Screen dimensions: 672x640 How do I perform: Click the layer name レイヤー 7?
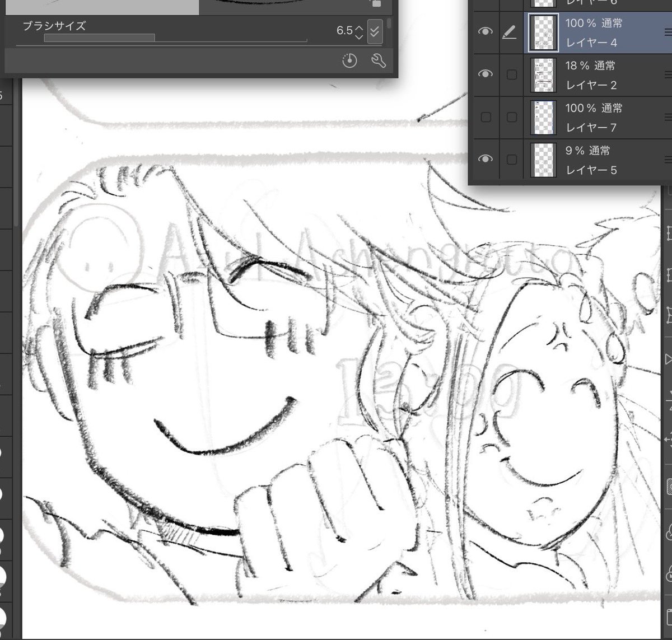[591, 128]
